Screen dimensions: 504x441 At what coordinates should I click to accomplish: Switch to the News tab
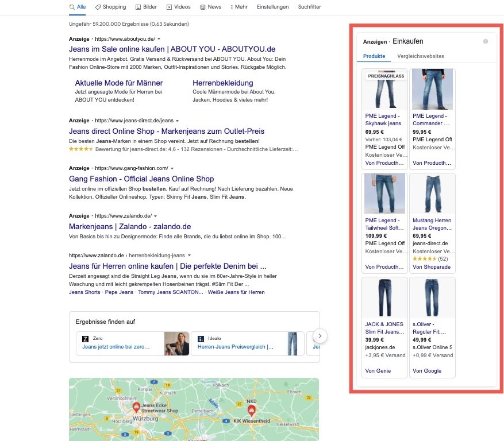coord(210,7)
